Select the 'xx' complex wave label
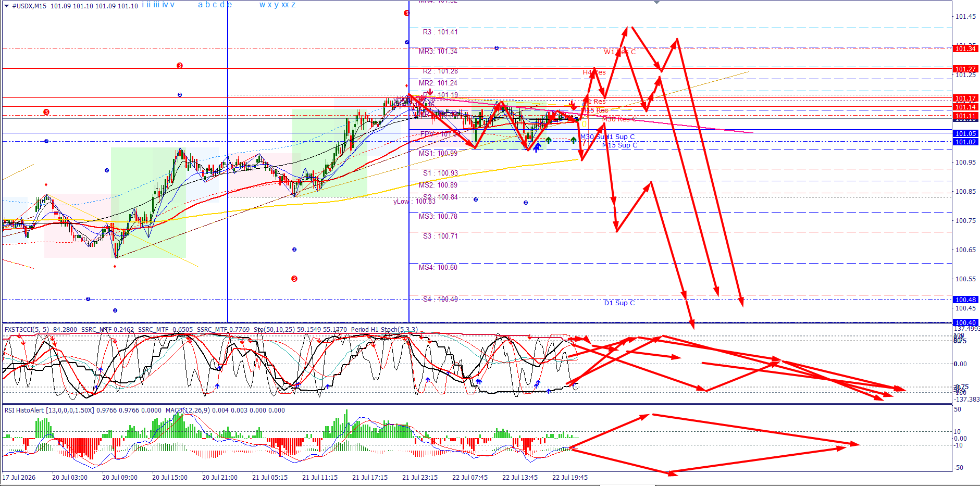The image size is (980, 486). (285, 5)
